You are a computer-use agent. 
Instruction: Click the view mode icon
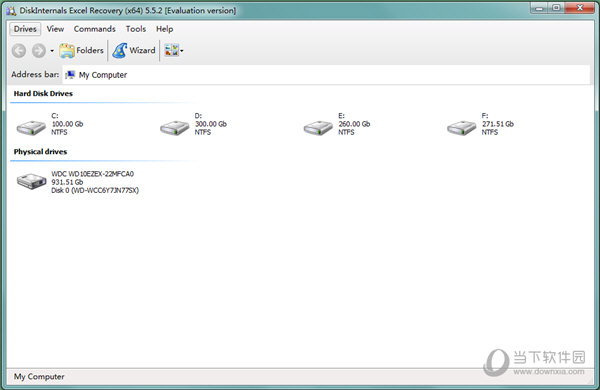click(171, 50)
